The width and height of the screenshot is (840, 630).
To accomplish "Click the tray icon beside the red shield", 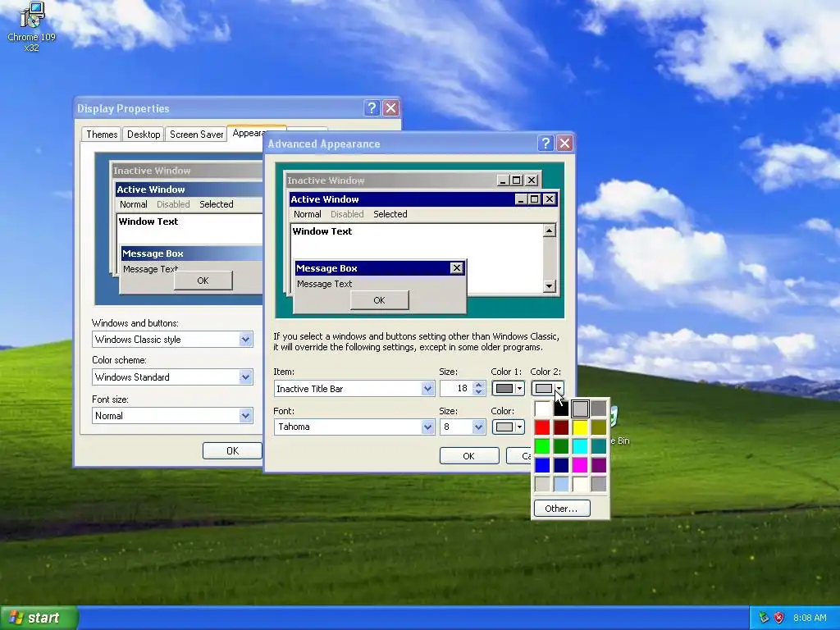I will point(764,618).
